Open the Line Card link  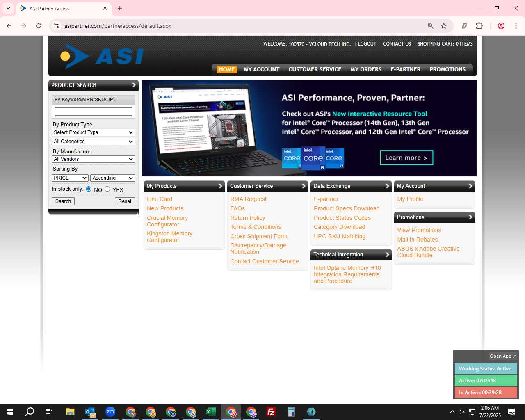coord(160,199)
